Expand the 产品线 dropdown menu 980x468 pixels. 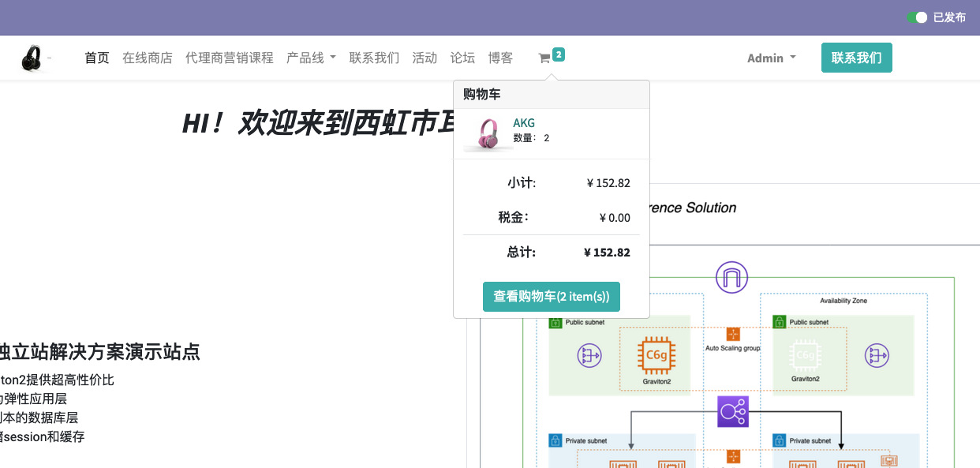point(311,58)
